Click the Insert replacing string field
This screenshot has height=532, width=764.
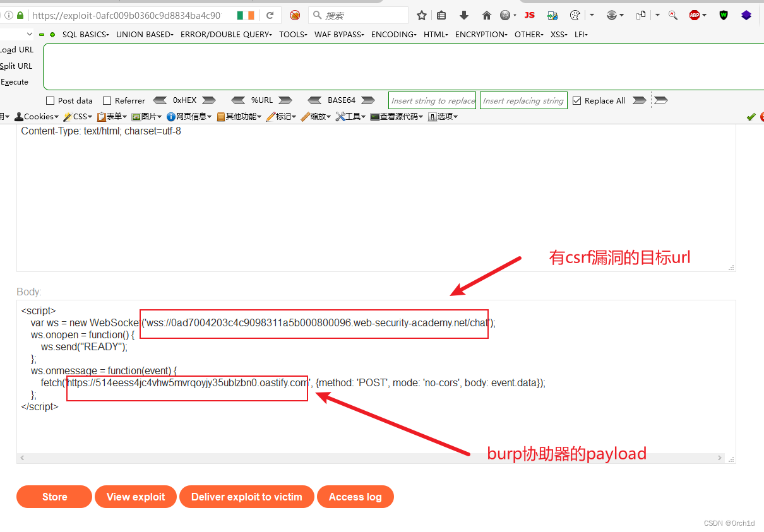click(x=523, y=100)
